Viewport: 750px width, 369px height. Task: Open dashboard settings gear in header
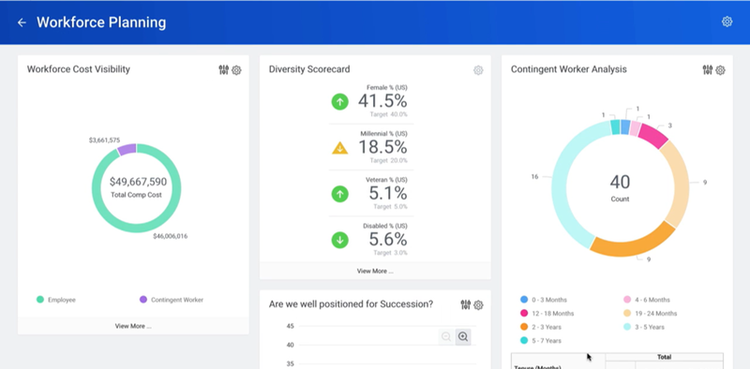click(x=727, y=22)
